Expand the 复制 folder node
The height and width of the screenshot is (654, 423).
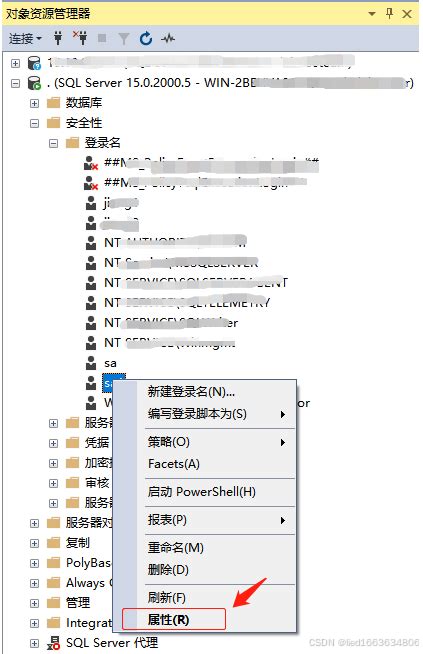point(35,543)
